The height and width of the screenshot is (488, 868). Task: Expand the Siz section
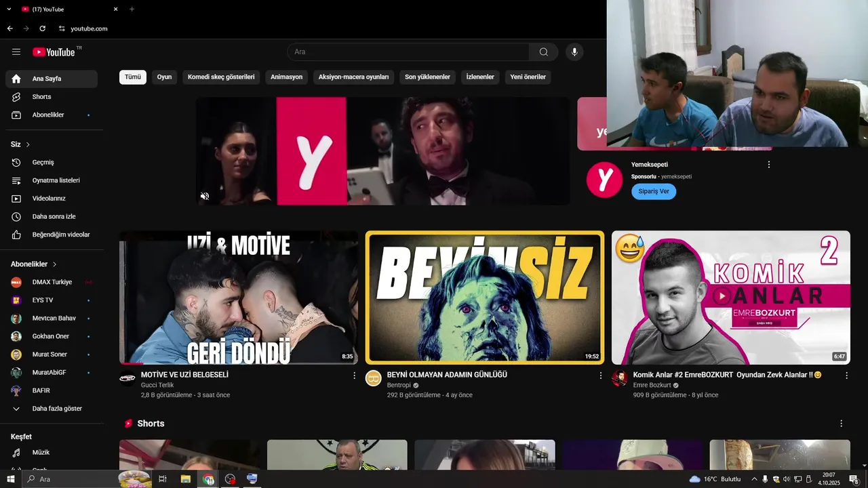[21, 144]
